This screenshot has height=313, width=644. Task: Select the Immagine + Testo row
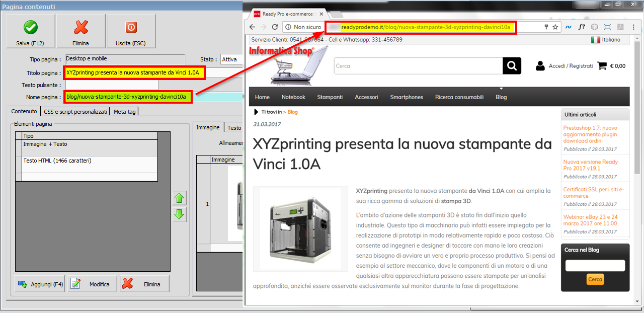coord(90,147)
